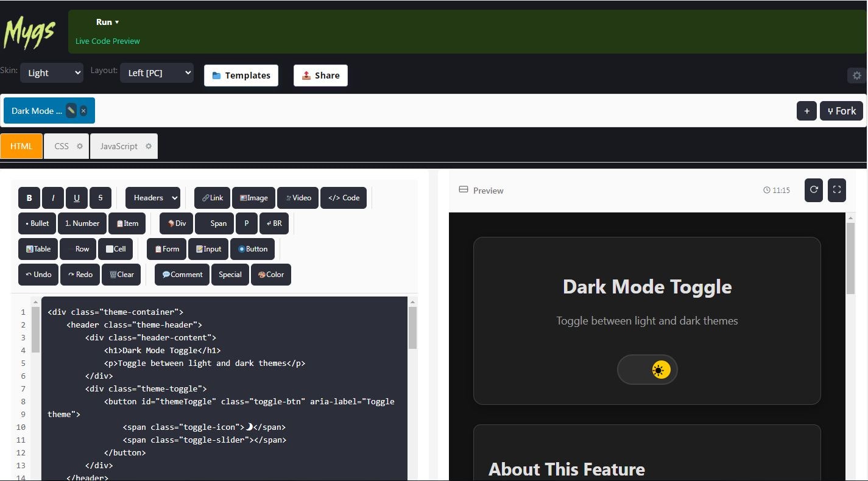Insert an Input element
868x481 pixels.
pos(208,249)
